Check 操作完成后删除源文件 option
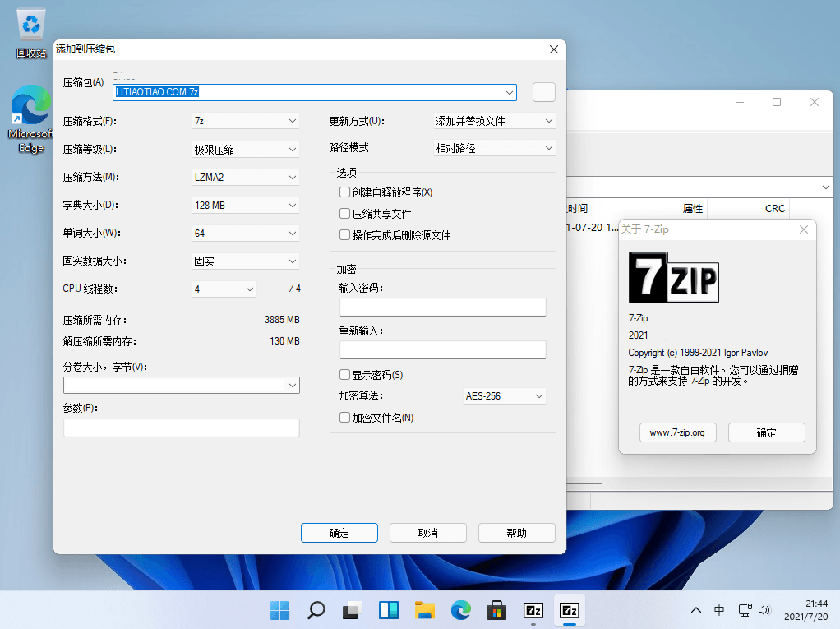 (345, 234)
